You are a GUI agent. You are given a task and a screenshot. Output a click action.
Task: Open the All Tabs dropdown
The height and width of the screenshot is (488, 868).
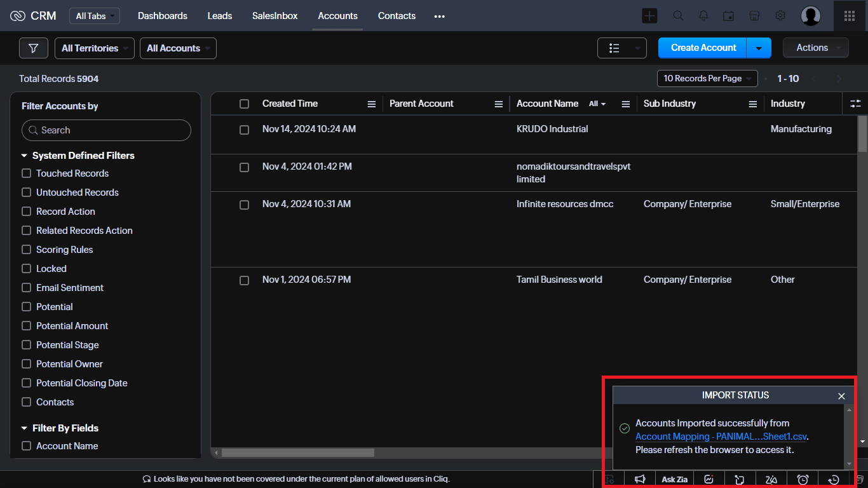pos(95,16)
